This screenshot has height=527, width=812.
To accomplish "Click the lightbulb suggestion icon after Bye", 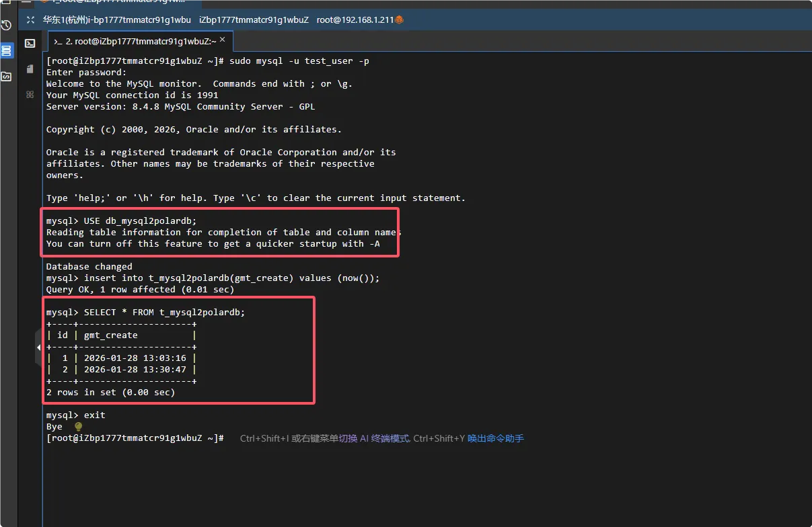I will tap(78, 426).
